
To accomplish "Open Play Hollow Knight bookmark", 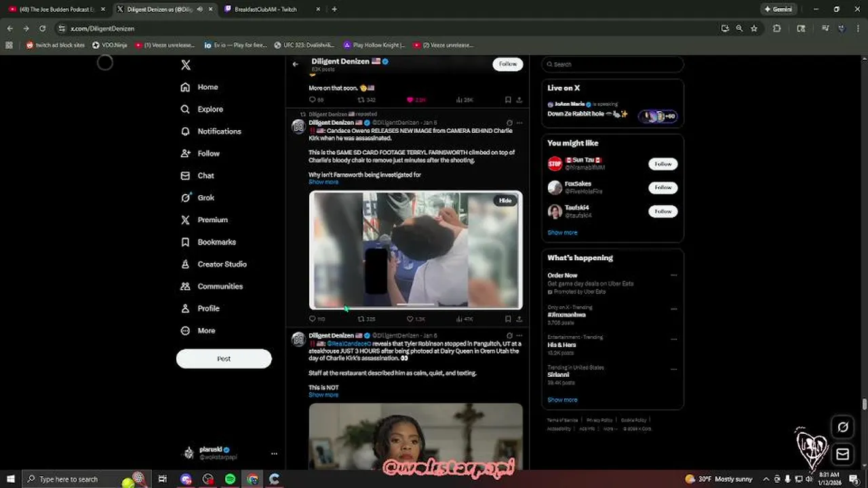I will click(374, 45).
